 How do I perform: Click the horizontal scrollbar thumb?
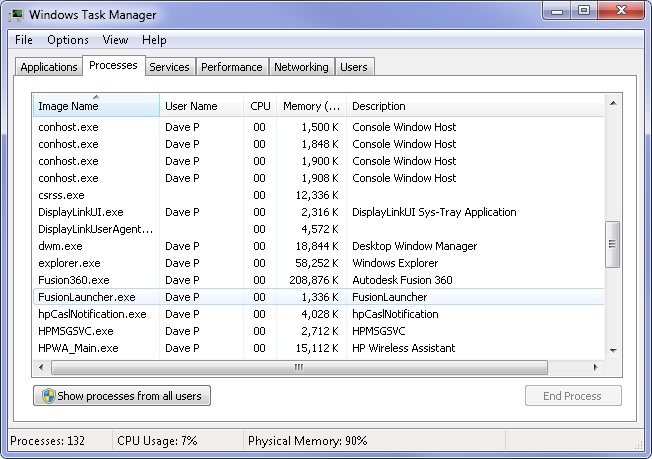[297, 367]
